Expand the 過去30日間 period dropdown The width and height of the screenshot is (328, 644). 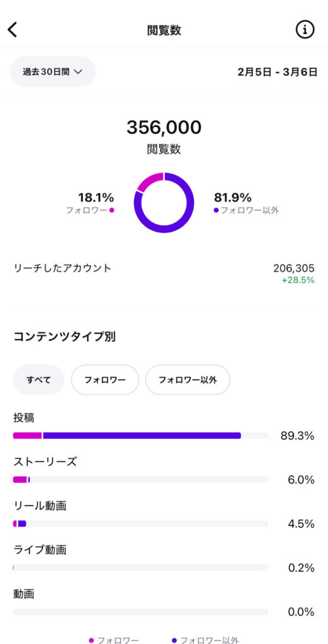click(53, 72)
